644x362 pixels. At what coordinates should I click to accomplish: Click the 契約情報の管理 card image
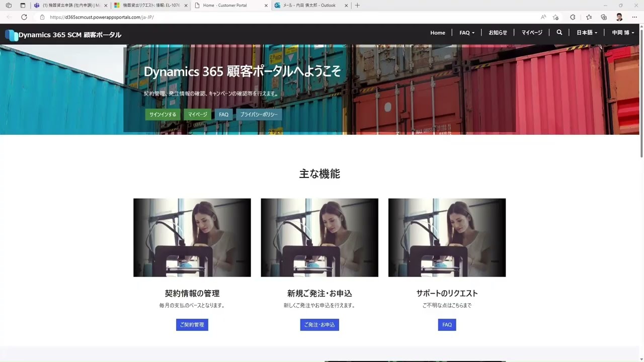tap(192, 237)
